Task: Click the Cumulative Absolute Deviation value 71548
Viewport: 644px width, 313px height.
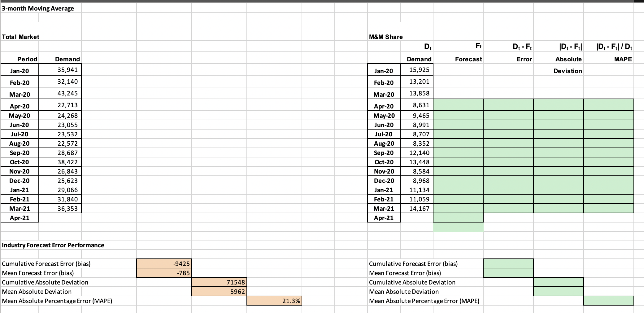Action: (x=219, y=282)
